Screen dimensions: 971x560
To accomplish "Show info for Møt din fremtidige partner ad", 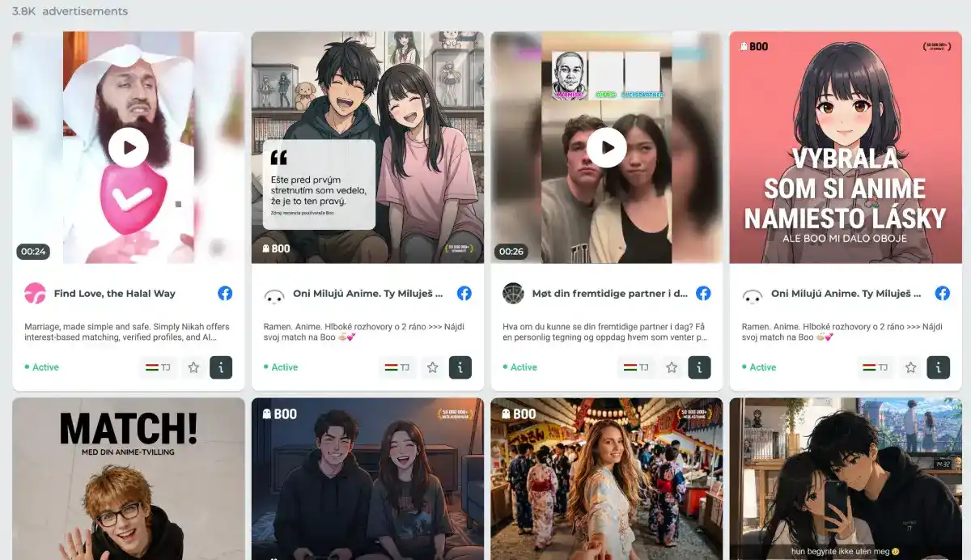I will click(x=699, y=367).
